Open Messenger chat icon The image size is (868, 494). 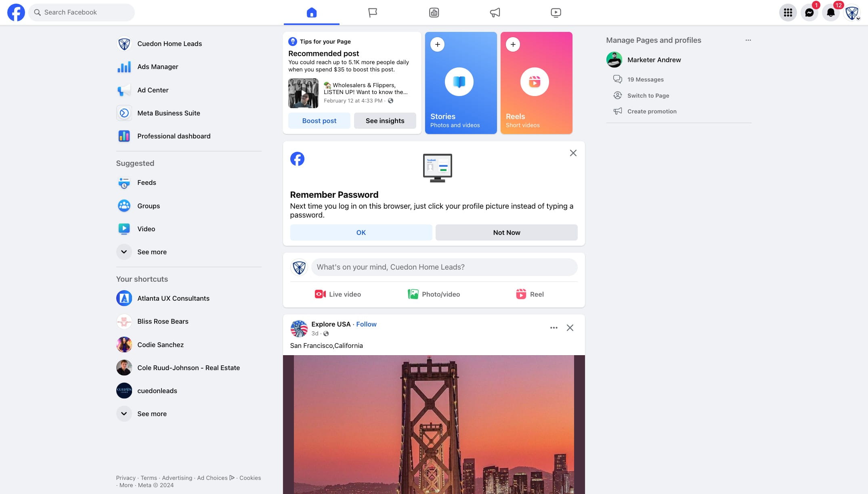coord(809,13)
